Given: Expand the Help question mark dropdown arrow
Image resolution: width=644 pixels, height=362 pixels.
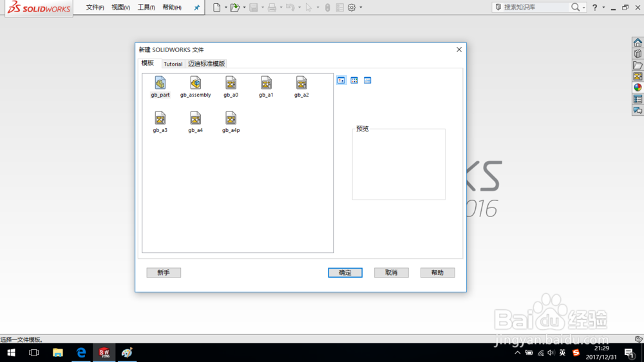Looking at the screenshot, I should click(x=603, y=7).
